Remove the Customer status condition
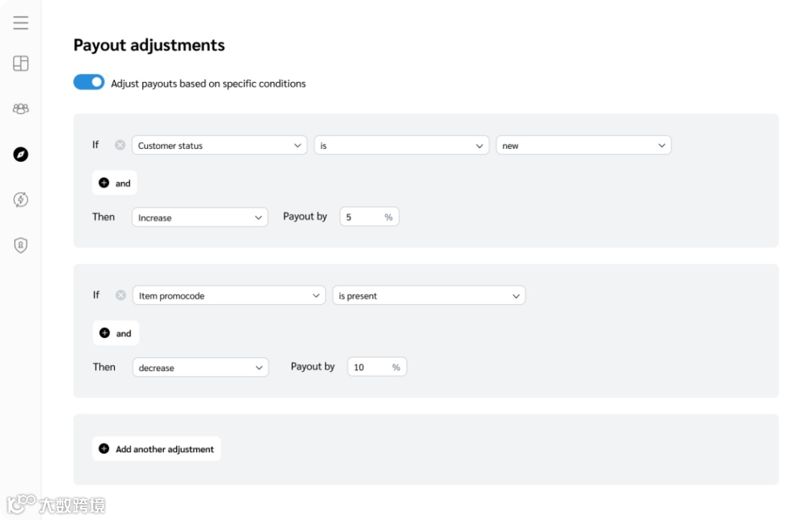Image resolution: width=812 pixels, height=520 pixels. point(120,145)
